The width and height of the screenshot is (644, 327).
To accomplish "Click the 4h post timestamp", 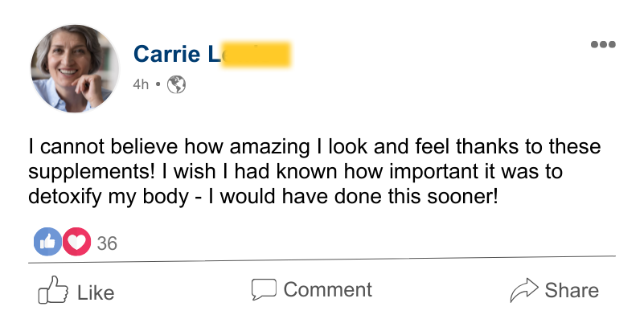I will (141, 84).
